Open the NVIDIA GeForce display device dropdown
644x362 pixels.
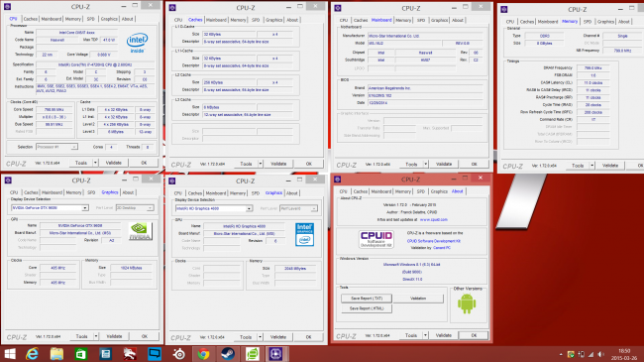50,207
